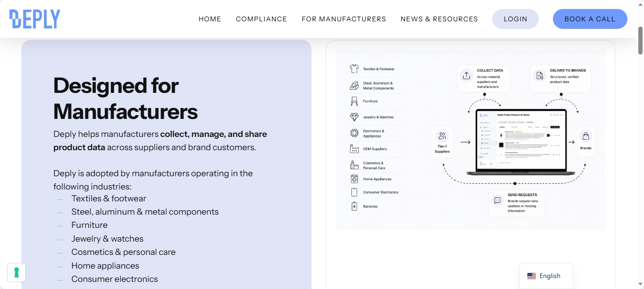Image resolution: width=644 pixels, height=289 pixels.
Task: Click "Batteries" diagram label
Action: point(370,207)
